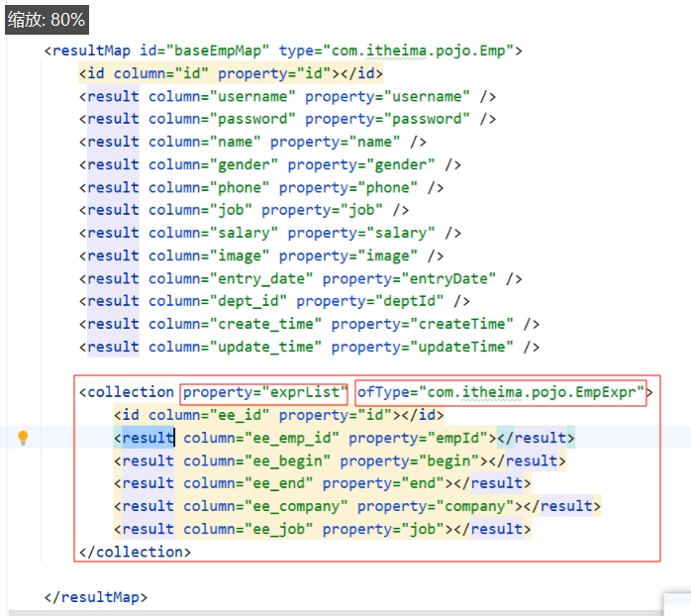Click the id column="id" line
This screenshot has height=616, width=691.
pyautogui.click(x=231, y=73)
